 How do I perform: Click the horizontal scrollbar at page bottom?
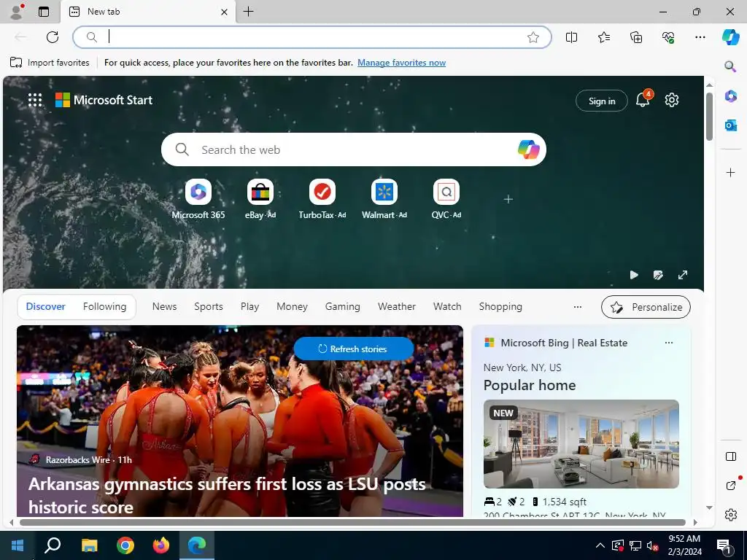[x=352, y=522]
